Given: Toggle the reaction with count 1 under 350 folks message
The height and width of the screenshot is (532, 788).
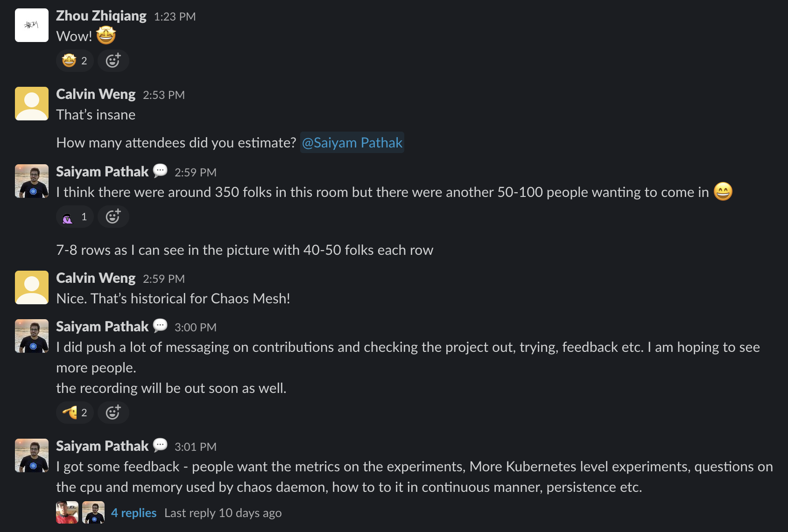Looking at the screenshot, I should [x=75, y=217].
